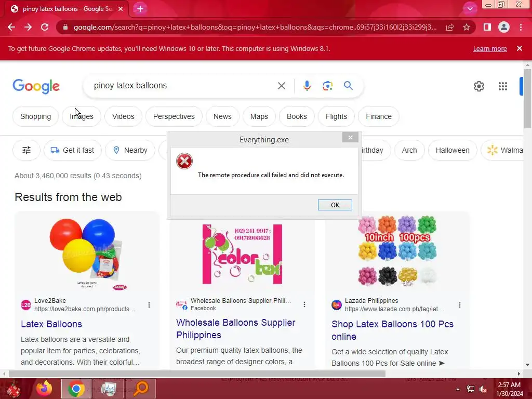The width and height of the screenshot is (532, 399).
Task: Open more options for Facebook result
Action: pos(304,304)
